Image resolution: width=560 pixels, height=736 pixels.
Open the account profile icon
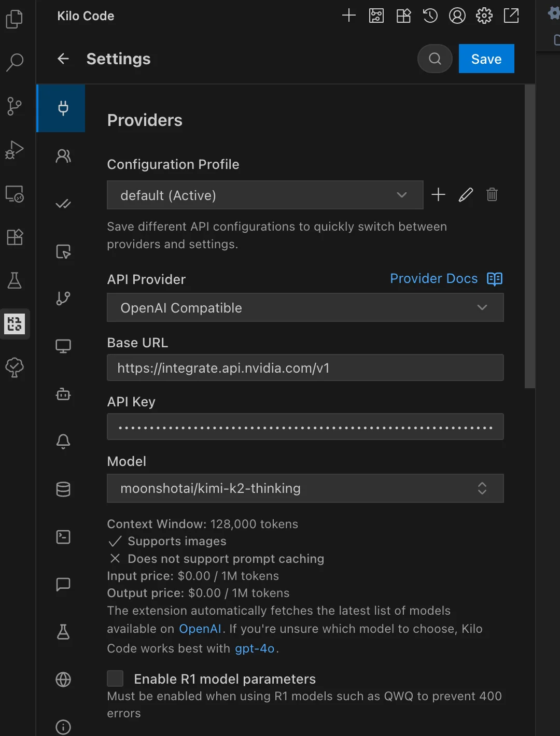pos(457,16)
